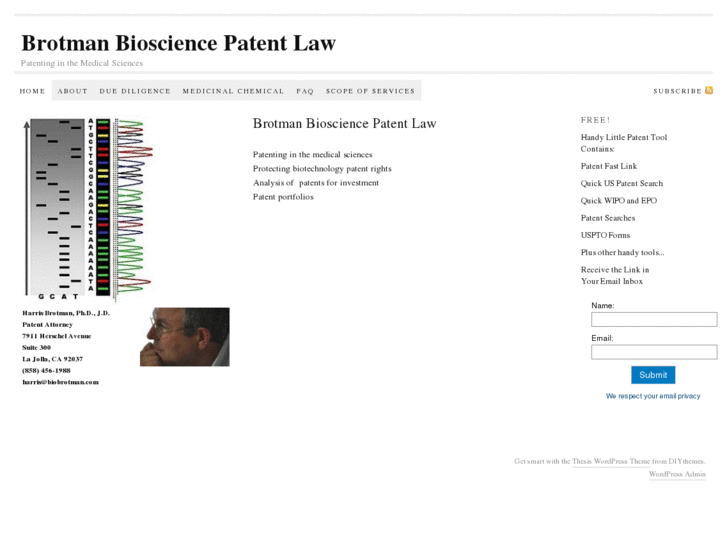Click the orange RSS feed icon
This screenshot has width=727, height=545.
pos(709,90)
